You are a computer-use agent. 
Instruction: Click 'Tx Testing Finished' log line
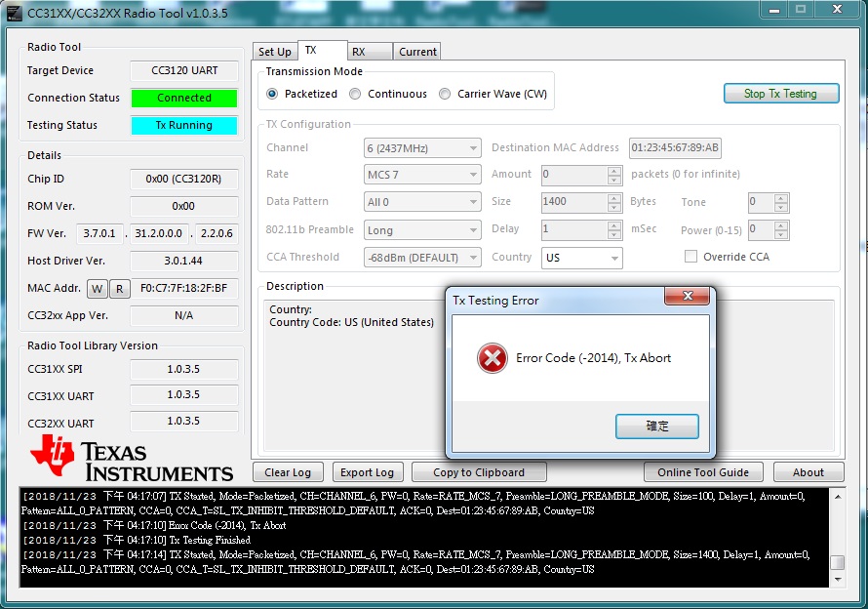pos(210,540)
